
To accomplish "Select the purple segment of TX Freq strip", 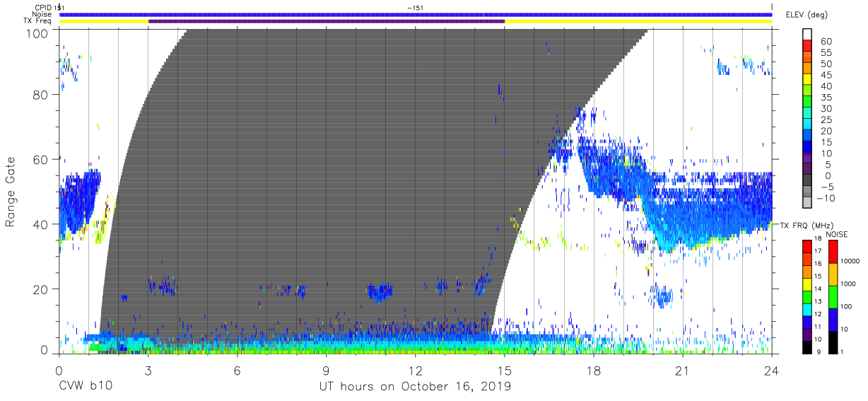I will tap(327, 21).
